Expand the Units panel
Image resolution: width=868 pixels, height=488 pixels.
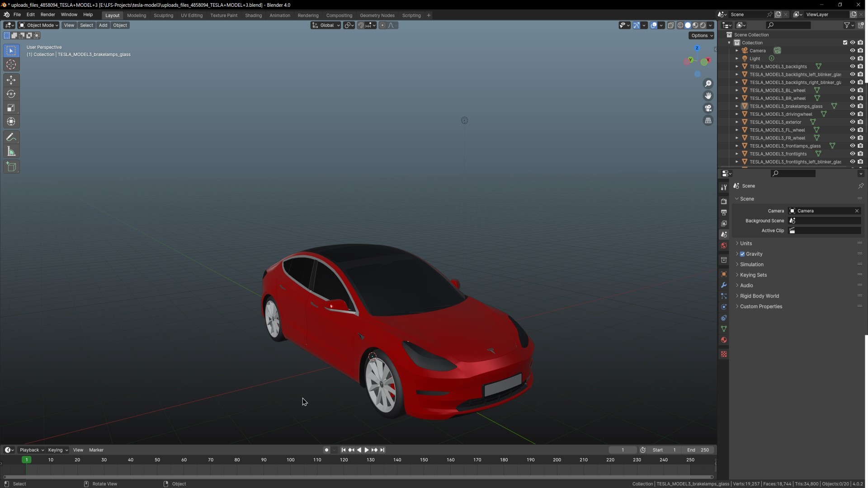click(746, 244)
